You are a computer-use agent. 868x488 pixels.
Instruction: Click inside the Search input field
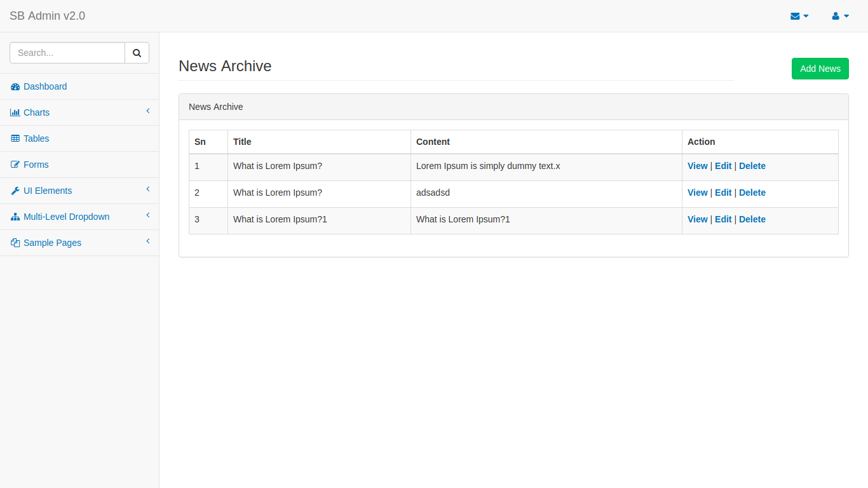[67, 53]
